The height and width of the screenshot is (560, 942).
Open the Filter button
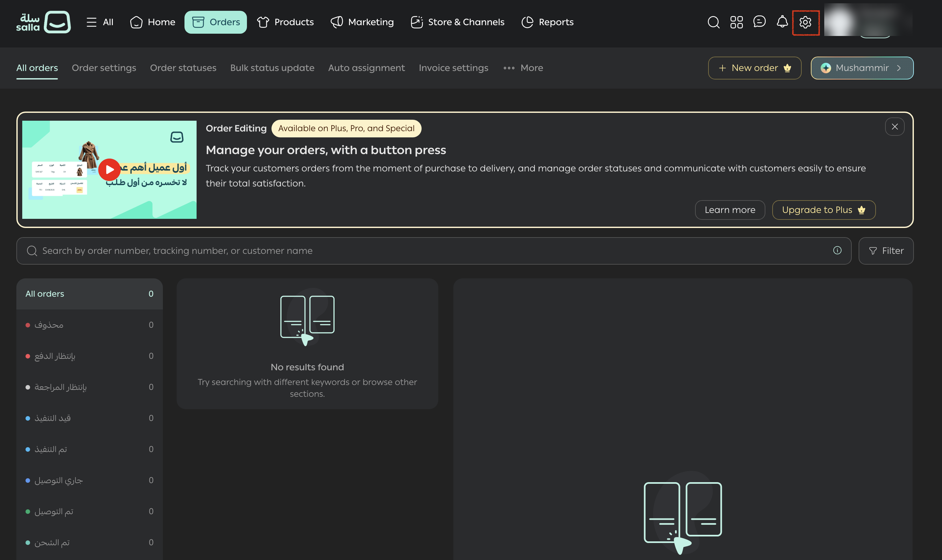pos(886,251)
